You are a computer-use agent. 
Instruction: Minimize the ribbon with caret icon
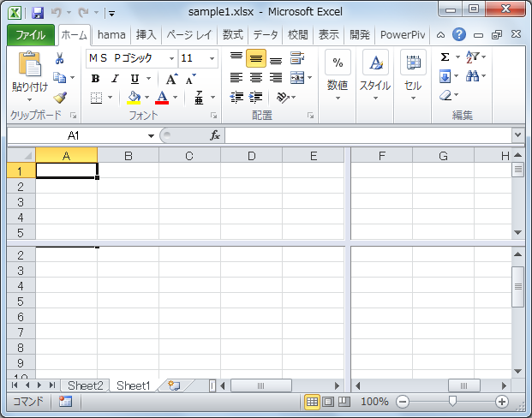point(440,34)
